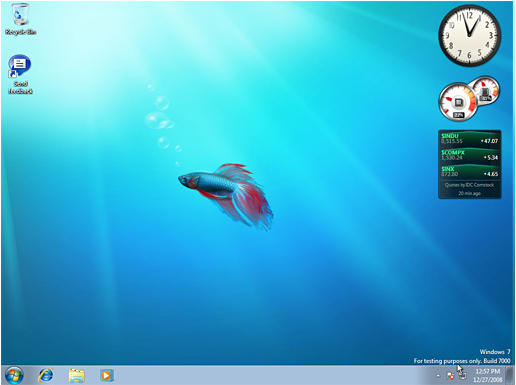Click the Action Center flag tray icon
Image resolution: width=516 pixels, height=385 pixels.
coord(450,376)
